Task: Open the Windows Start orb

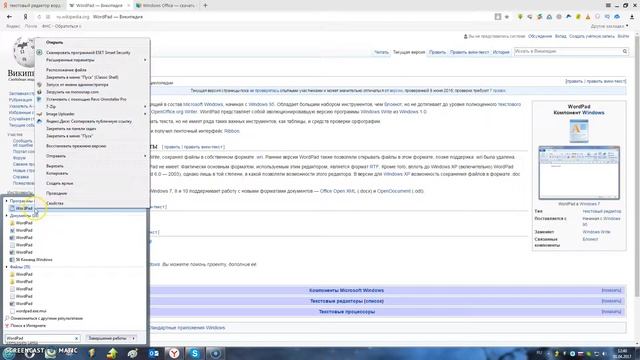Action: [x=8, y=353]
